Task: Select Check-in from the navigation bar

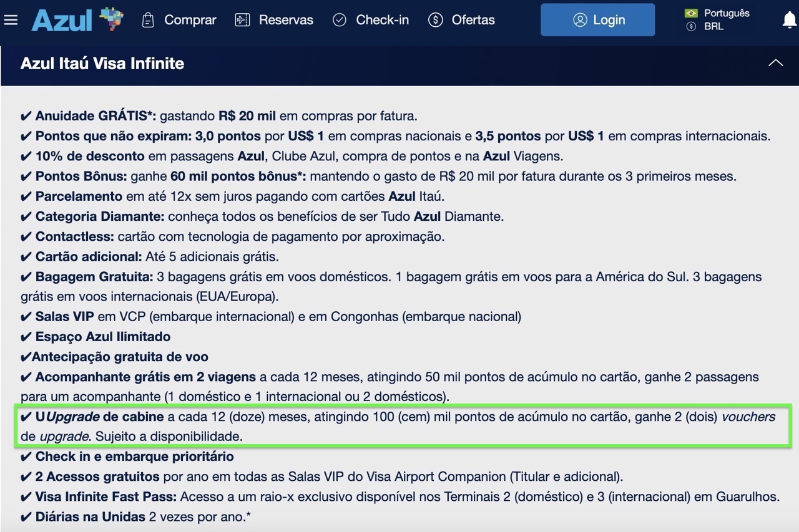Action: point(380,19)
